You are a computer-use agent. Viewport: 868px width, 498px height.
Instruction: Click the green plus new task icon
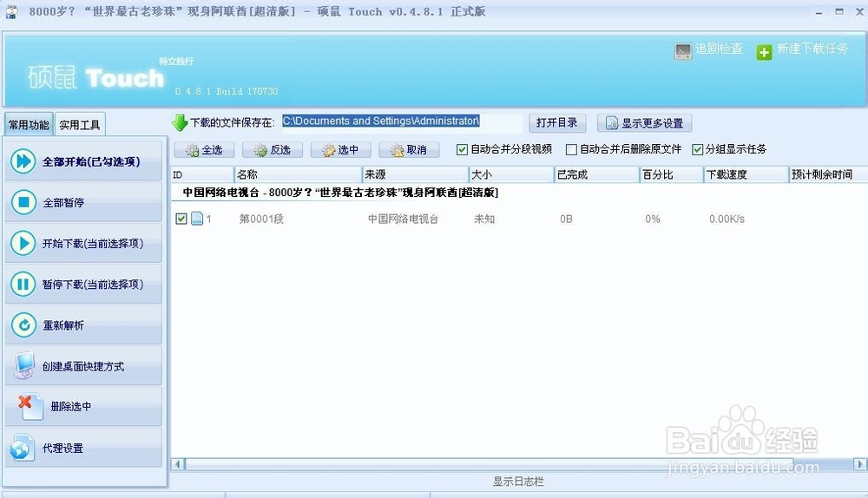pyautogui.click(x=764, y=52)
